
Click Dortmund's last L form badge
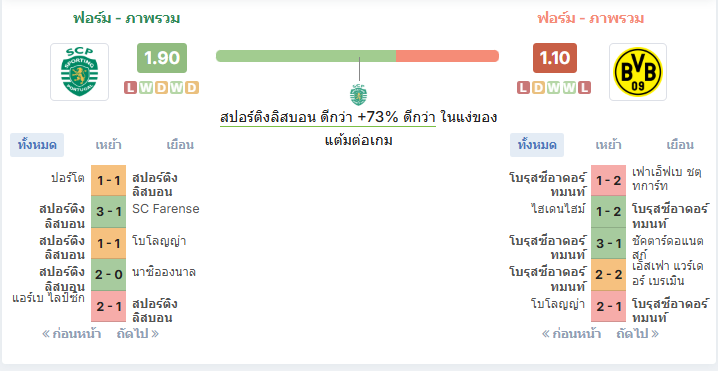click(x=584, y=87)
